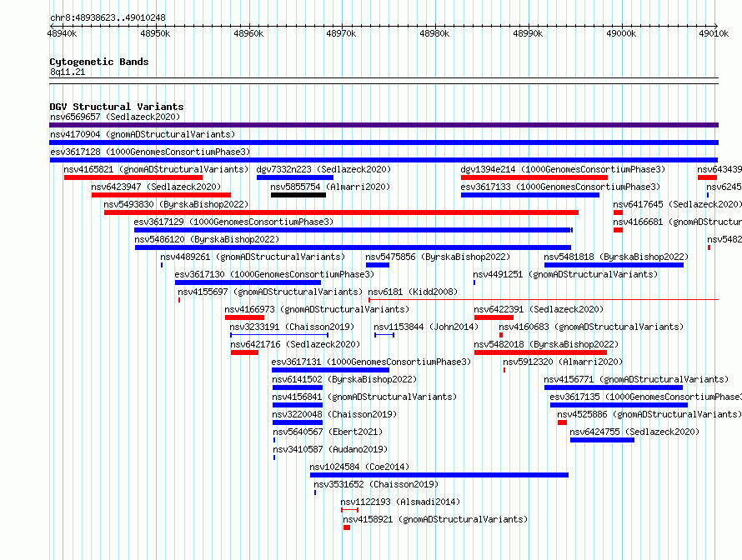Image resolution: width=742 pixels, height=560 pixels.
Task: Click the DGV Structural Variants track title
Action: pyautogui.click(x=117, y=107)
